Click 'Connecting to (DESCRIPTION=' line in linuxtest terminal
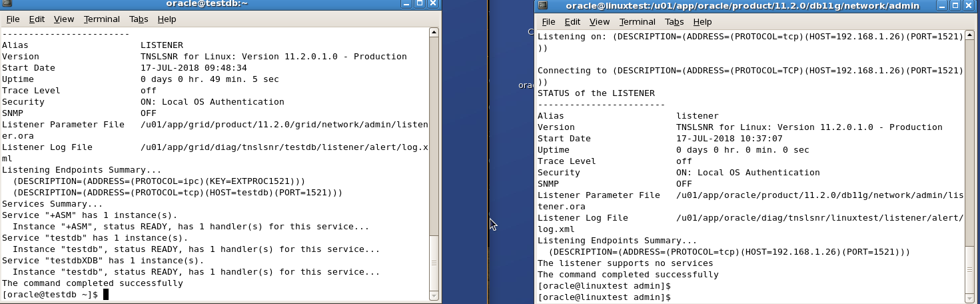980x304 pixels. coord(751,71)
